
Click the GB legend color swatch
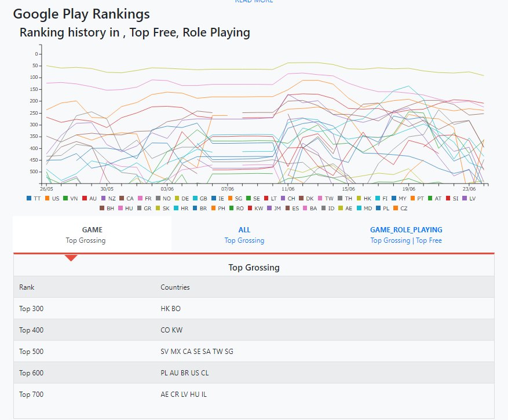tap(195, 198)
